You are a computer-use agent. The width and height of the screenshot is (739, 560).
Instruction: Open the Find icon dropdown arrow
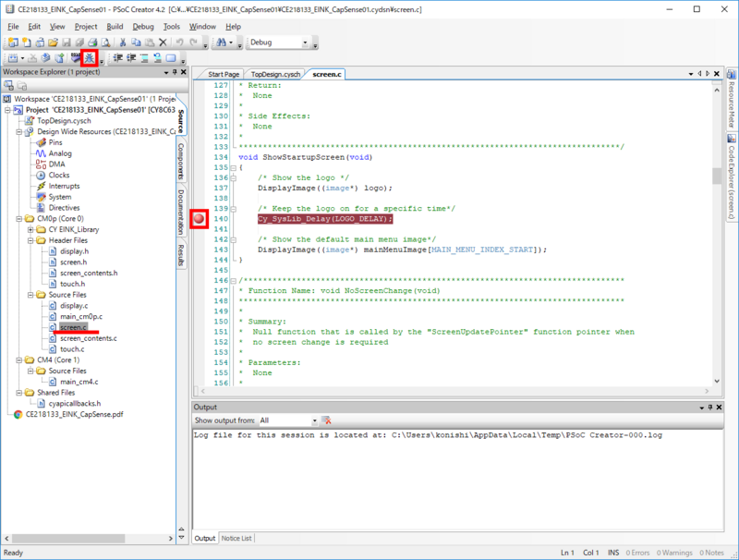[231, 43]
